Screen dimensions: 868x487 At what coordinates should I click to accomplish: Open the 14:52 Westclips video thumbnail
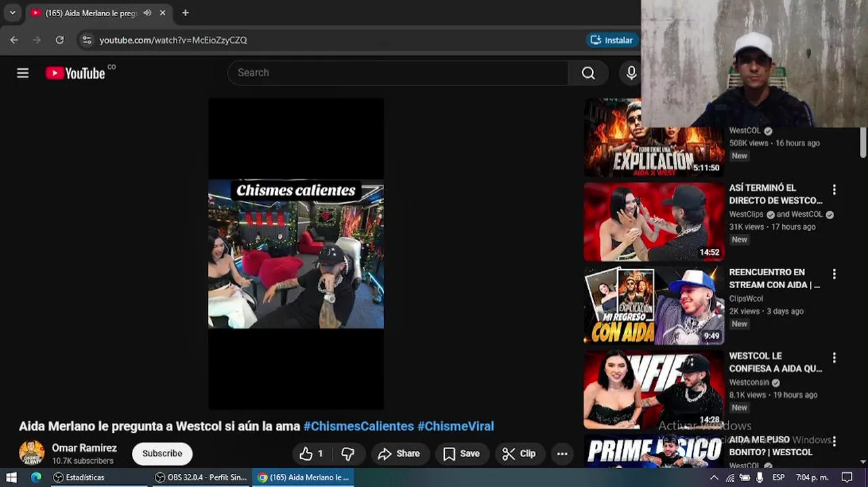tap(654, 222)
